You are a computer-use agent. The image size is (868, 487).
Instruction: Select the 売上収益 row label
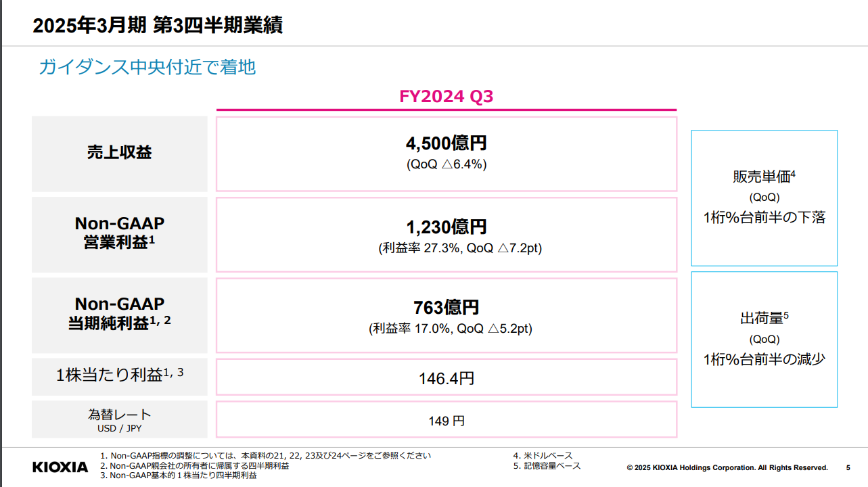click(119, 153)
